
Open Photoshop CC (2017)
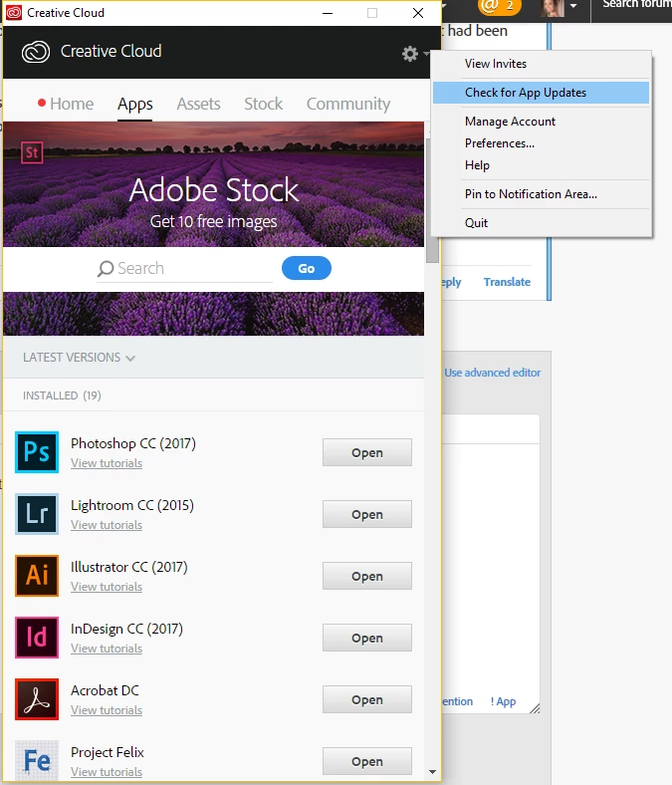pyautogui.click(x=367, y=452)
